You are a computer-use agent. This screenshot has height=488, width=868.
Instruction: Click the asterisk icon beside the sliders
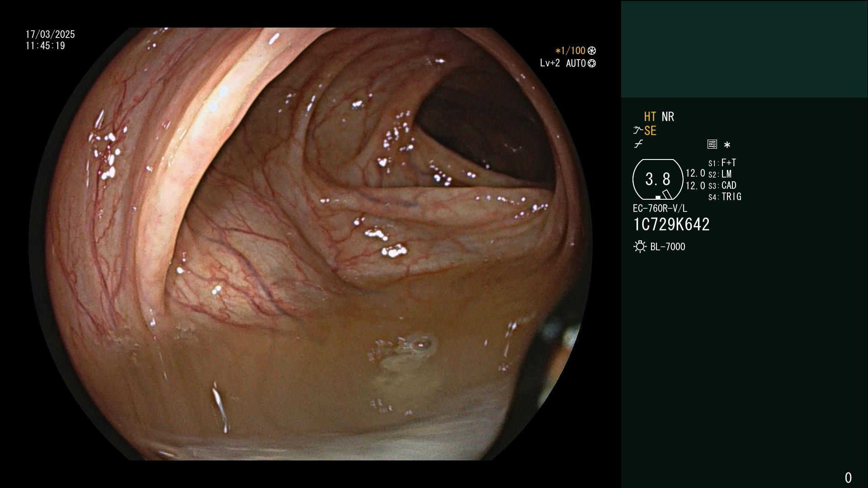pos(727,145)
